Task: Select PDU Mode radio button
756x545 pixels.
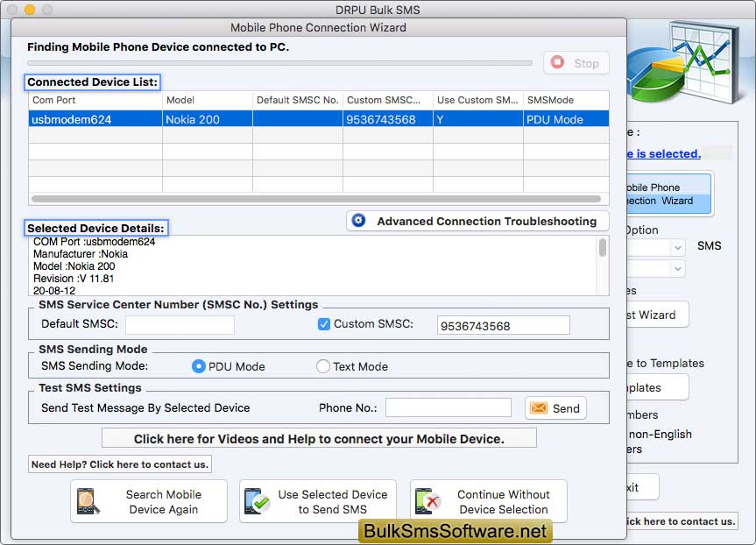Action: coord(199,366)
